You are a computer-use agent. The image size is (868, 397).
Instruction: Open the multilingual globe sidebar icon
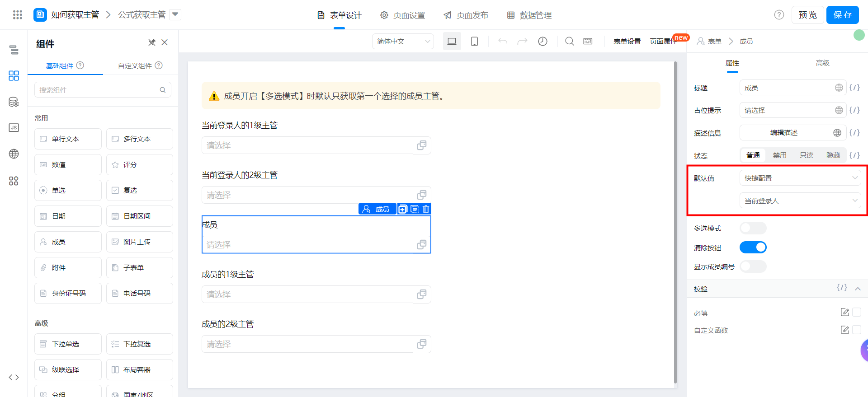click(x=14, y=154)
